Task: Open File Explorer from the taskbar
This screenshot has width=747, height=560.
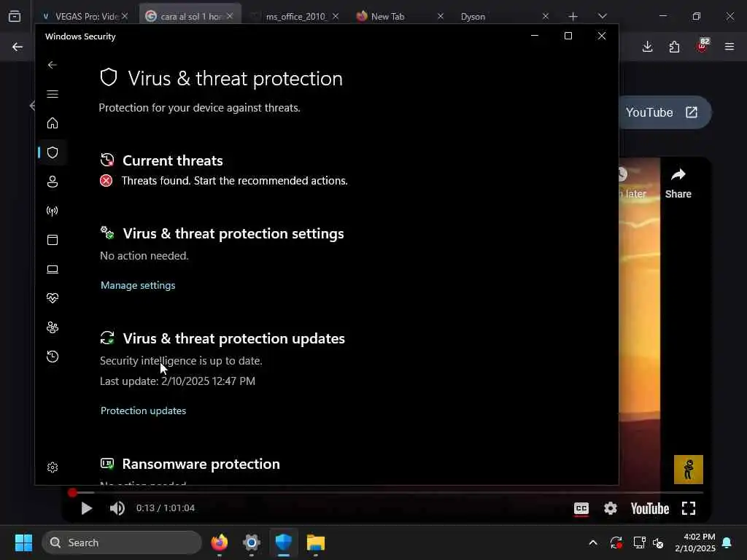Action: click(315, 542)
